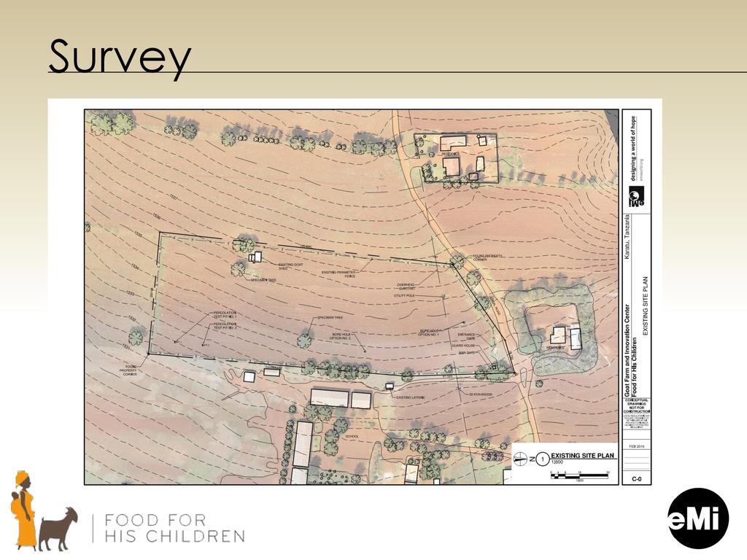
Task: Click the C-0 sheet number box
Action: 636,479
